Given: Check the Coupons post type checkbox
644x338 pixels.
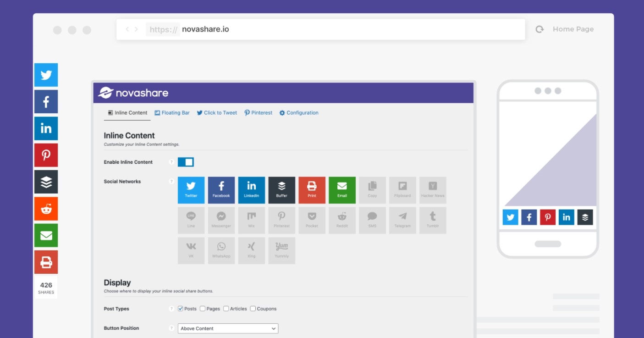Looking at the screenshot, I should [253, 309].
